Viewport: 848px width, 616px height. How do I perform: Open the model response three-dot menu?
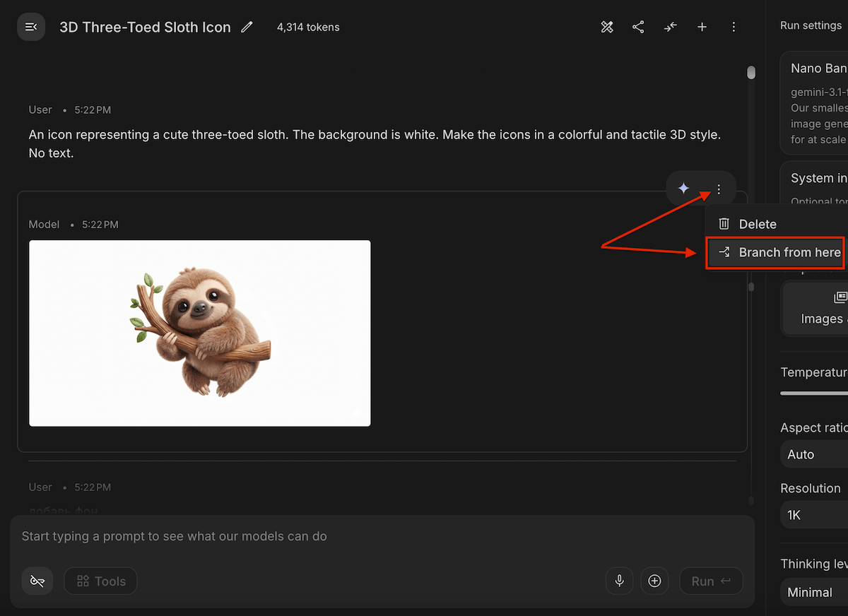point(719,189)
